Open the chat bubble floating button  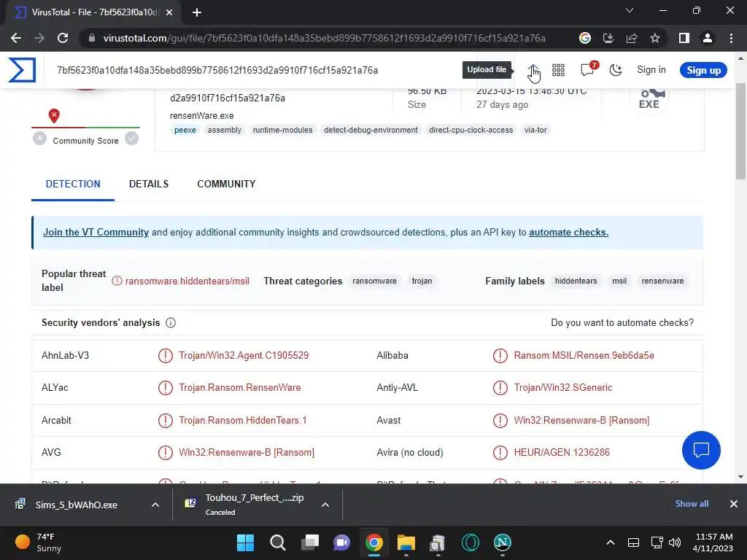tap(701, 450)
